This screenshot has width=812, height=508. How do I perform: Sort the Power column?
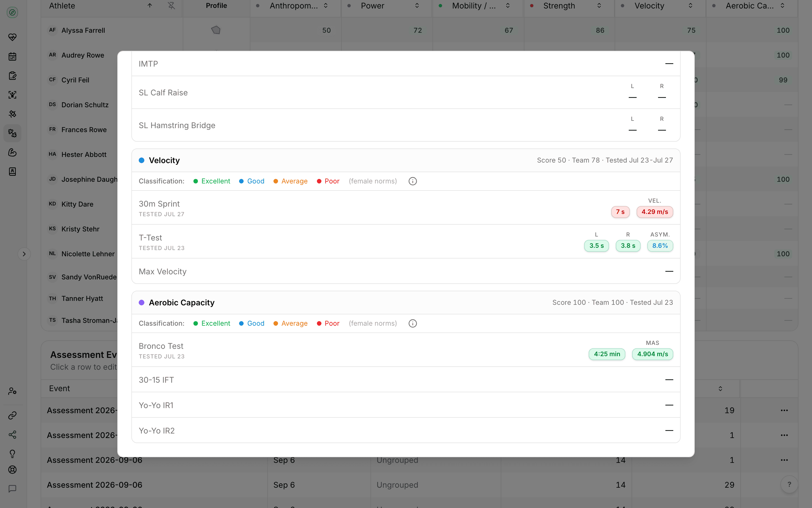pyautogui.click(x=417, y=6)
